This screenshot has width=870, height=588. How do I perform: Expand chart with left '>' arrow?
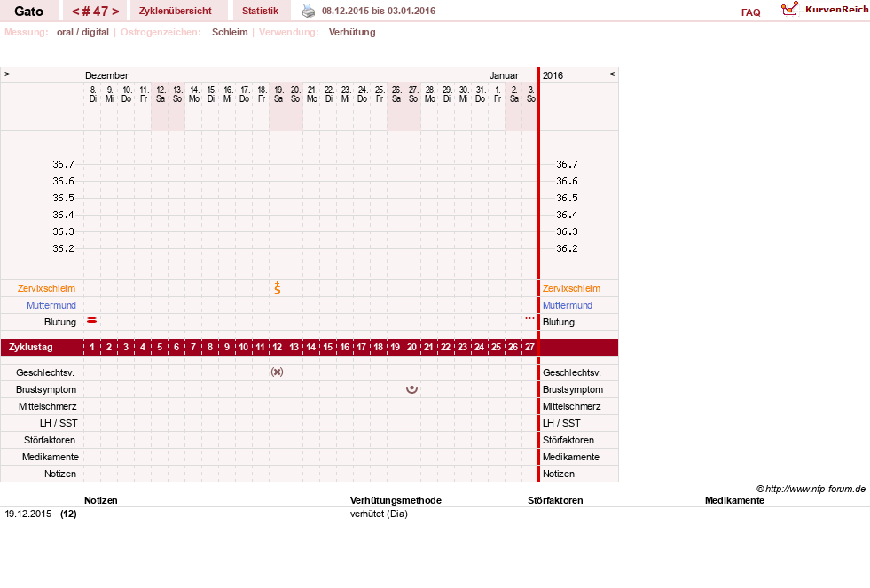pos(7,74)
